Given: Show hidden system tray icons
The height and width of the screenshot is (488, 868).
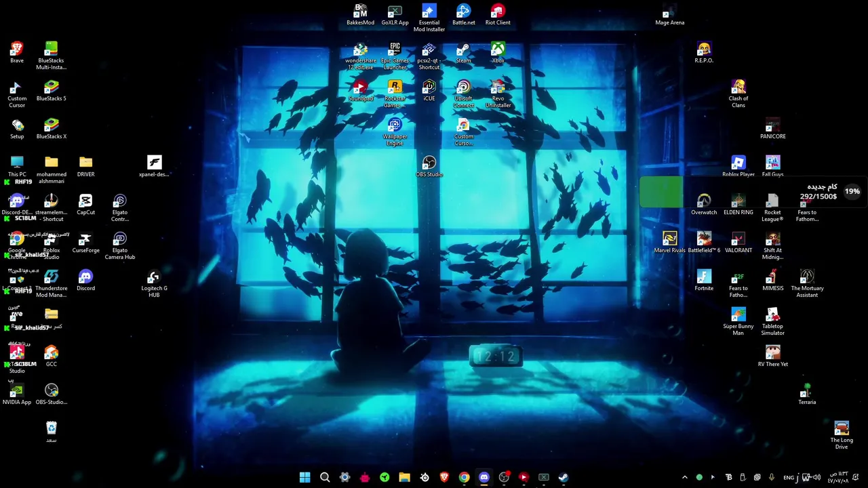Looking at the screenshot, I should point(684,477).
